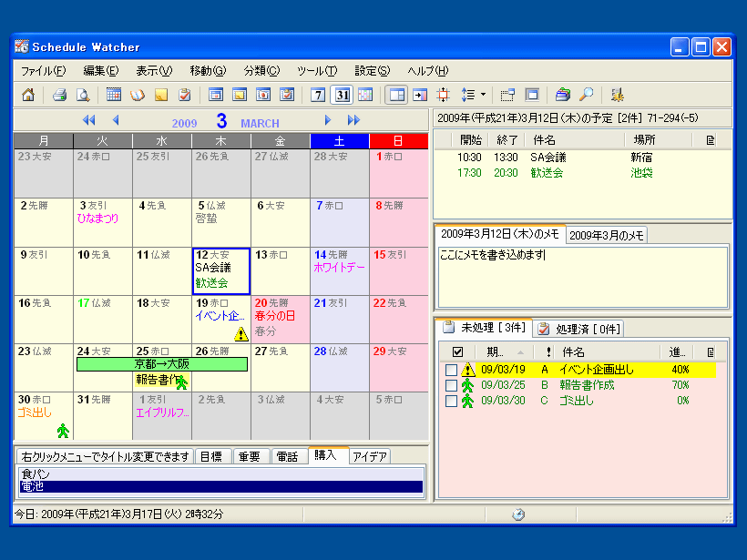The image size is (747, 560).
Task: Select the 電池 list item
Action: pyautogui.click(x=221, y=486)
